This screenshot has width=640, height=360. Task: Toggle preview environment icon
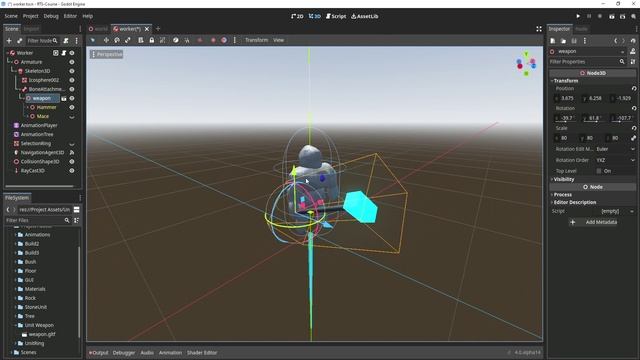[x=224, y=40]
